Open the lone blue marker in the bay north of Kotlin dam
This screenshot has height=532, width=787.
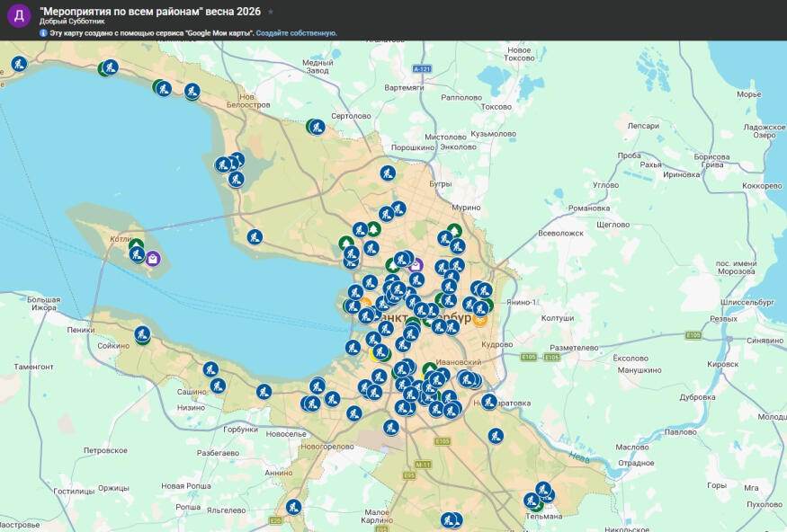click(255, 237)
